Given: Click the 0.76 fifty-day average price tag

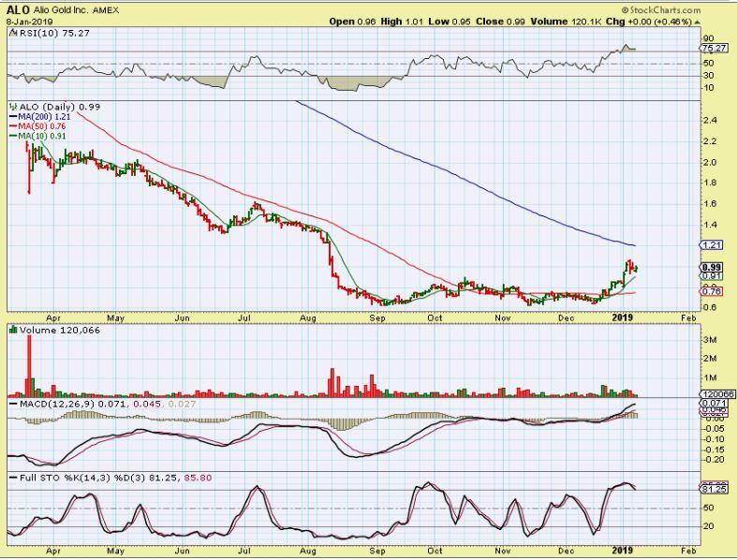Looking at the screenshot, I should (x=712, y=291).
